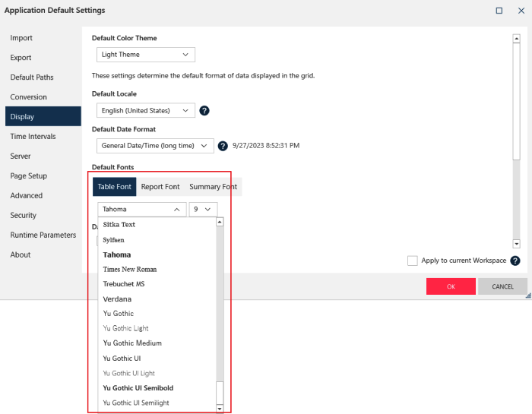Open the Default Color Theme dropdown
The width and height of the screenshot is (532, 414).
146,55
